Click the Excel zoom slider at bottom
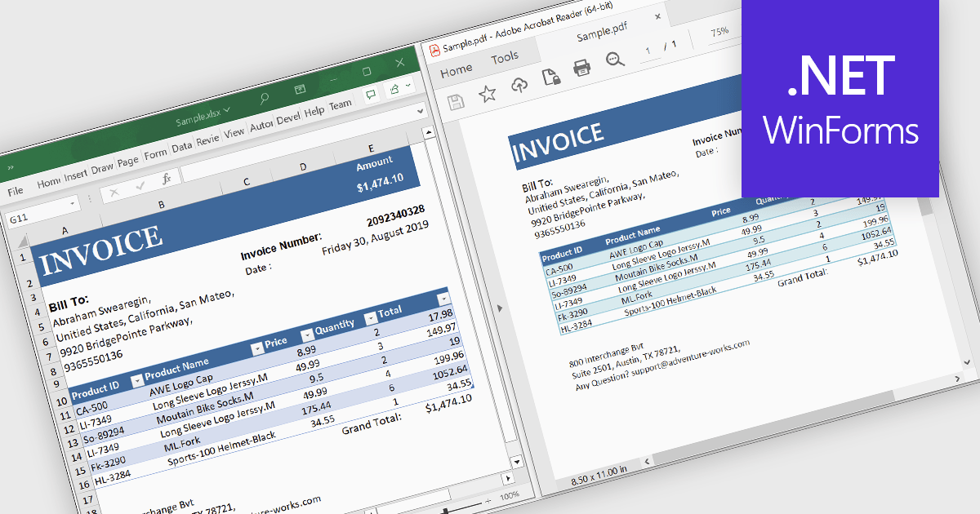 [x=446, y=511]
